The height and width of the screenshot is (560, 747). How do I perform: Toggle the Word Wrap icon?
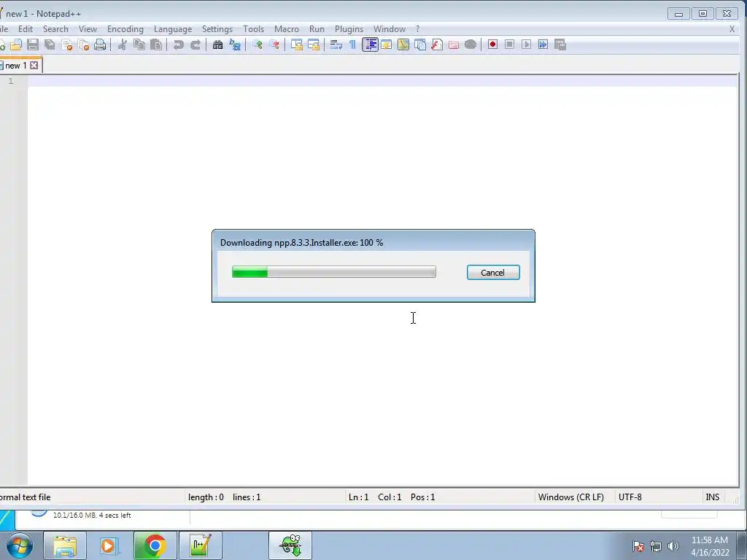[336, 44]
